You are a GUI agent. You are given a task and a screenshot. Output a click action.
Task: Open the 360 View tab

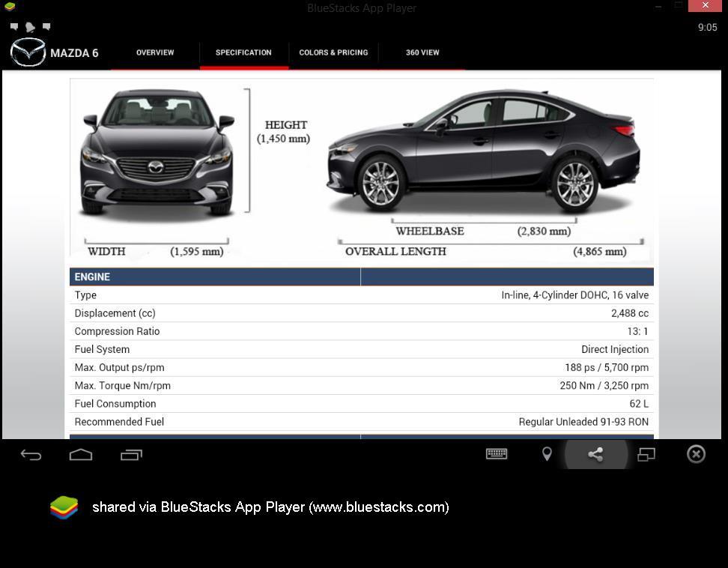coord(422,52)
